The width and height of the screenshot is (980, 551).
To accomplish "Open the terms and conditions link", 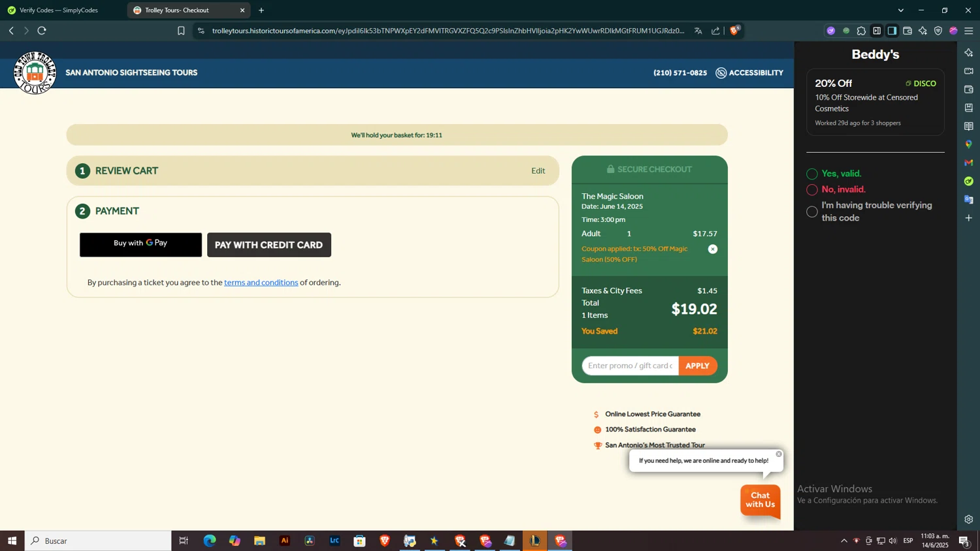I will point(261,283).
